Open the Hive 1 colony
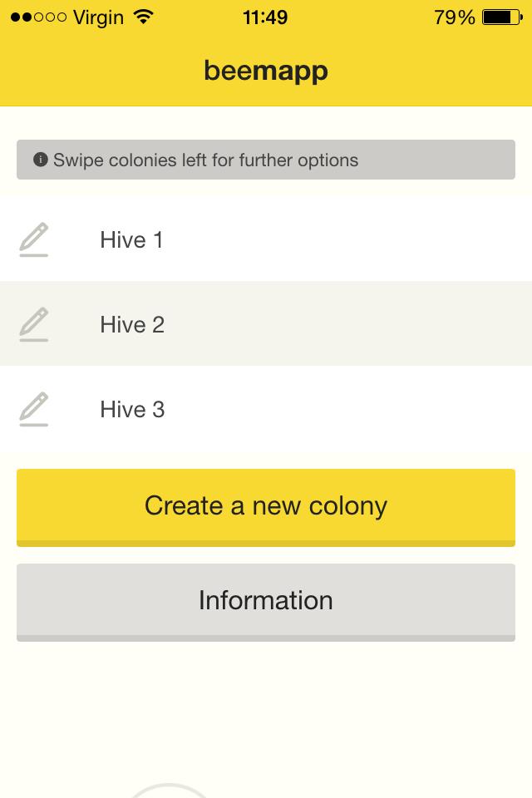Viewport: 532px width, 798px height. point(131,240)
